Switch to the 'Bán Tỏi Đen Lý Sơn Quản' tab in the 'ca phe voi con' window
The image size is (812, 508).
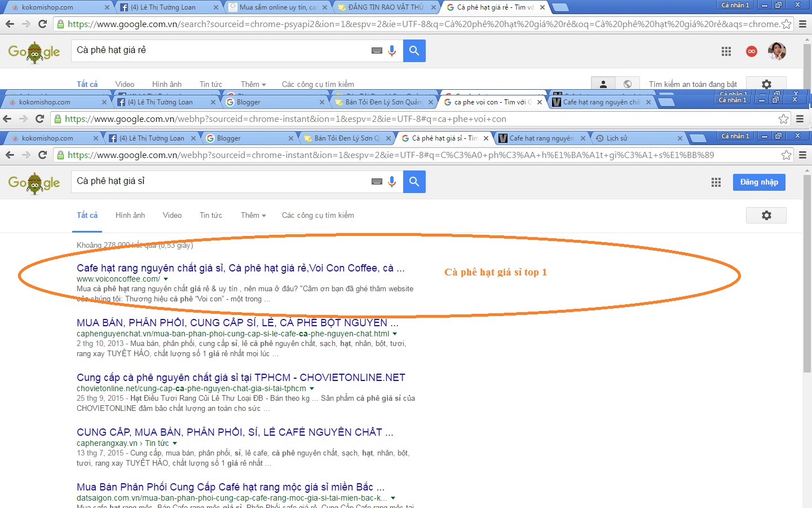[382, 102]
